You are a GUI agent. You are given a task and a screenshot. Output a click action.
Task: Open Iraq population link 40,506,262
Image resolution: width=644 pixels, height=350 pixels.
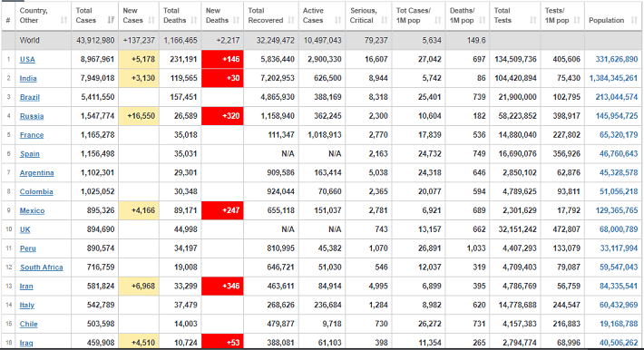(619, 343)
